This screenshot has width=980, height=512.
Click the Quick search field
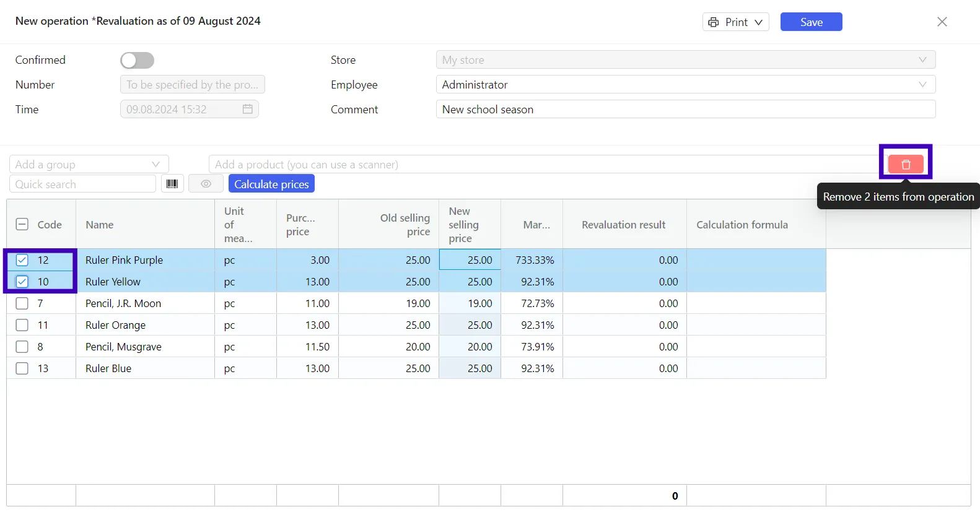coord(82,184)
